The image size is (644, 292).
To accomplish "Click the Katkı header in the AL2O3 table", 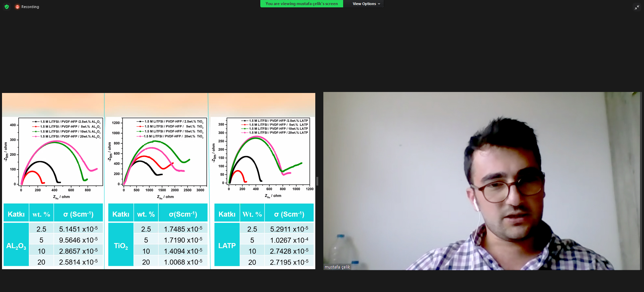I will tap(16, 214).
